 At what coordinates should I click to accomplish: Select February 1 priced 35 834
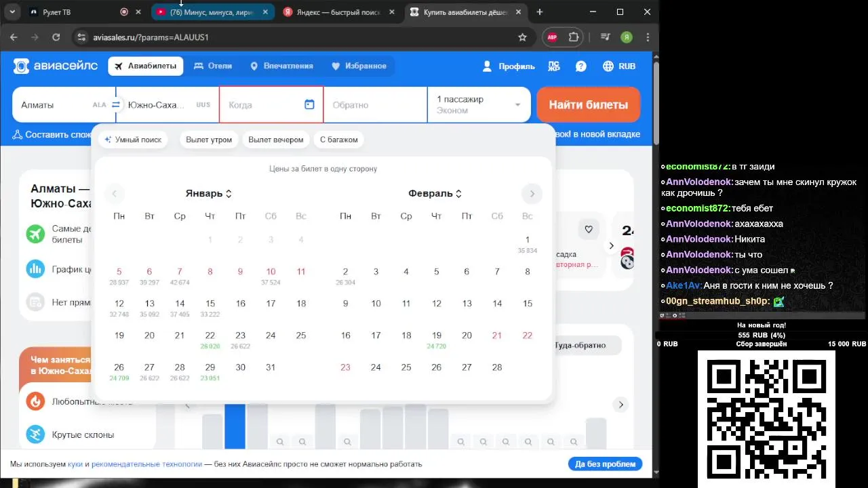click(x=528, y=244)
